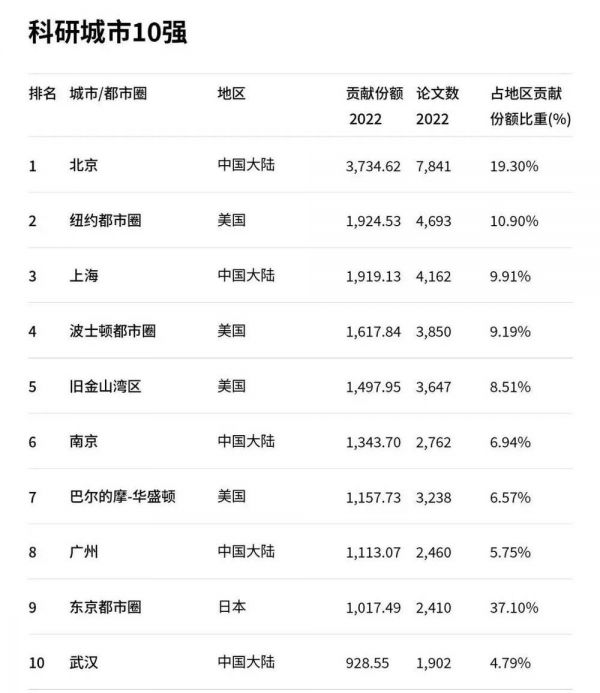Open the 旧金山湾区 entry
The height and width of the screenshot is (693, 600).
coord(105,386)
